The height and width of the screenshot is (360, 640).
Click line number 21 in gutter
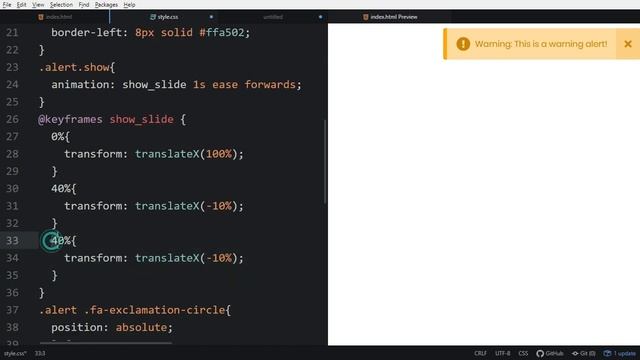(x=12, y=33)
